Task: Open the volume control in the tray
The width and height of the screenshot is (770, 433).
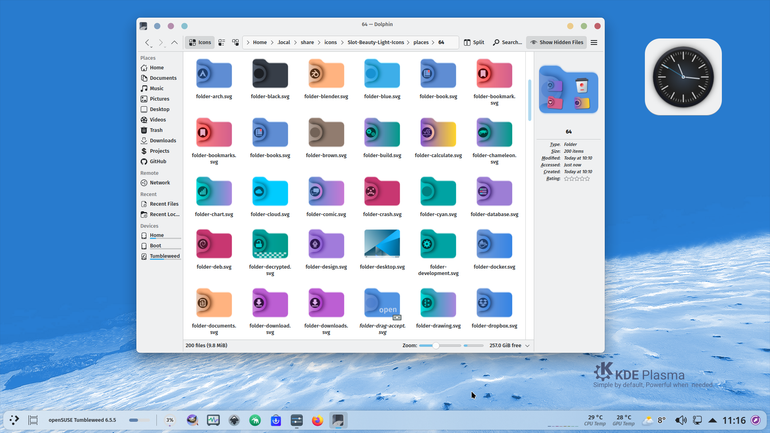Action: click(680, 420)
